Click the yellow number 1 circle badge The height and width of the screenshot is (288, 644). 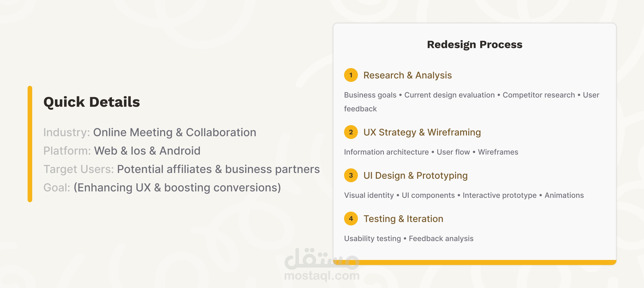click(351, 75)
